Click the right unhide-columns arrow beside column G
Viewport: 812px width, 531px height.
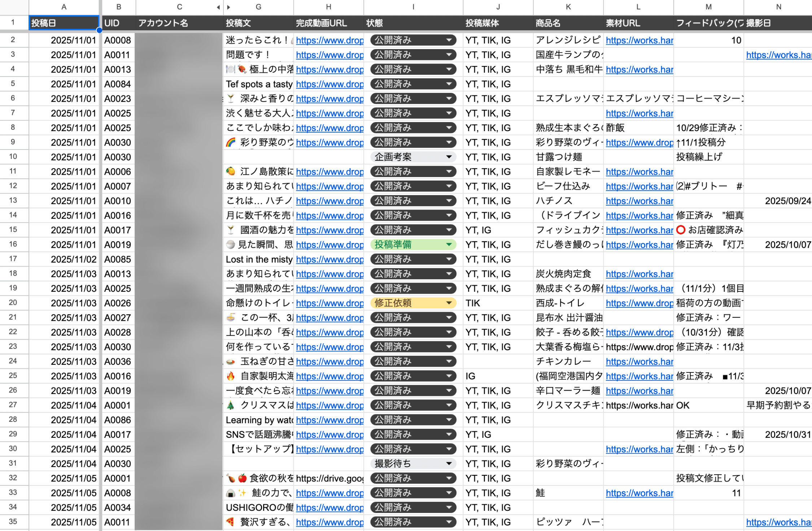coord(229,7)
